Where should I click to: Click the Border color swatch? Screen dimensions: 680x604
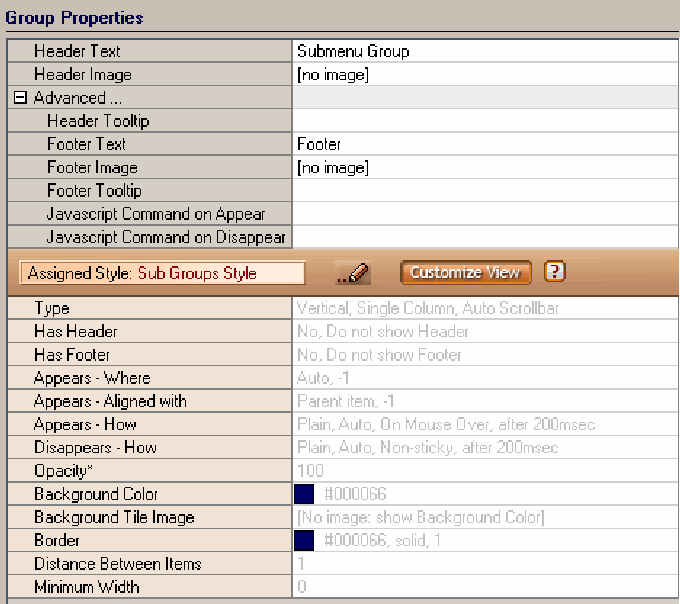tap(304, 541)
